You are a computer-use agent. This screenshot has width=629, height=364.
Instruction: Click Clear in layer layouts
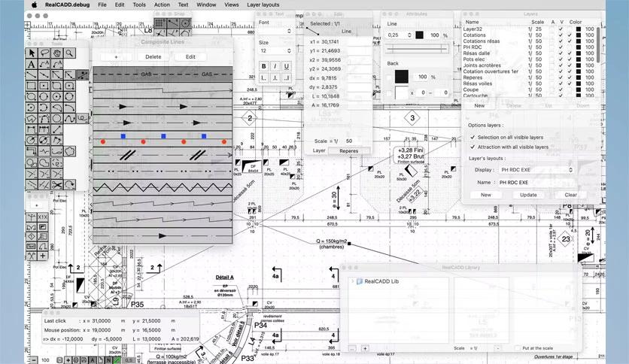coord(571,195)
